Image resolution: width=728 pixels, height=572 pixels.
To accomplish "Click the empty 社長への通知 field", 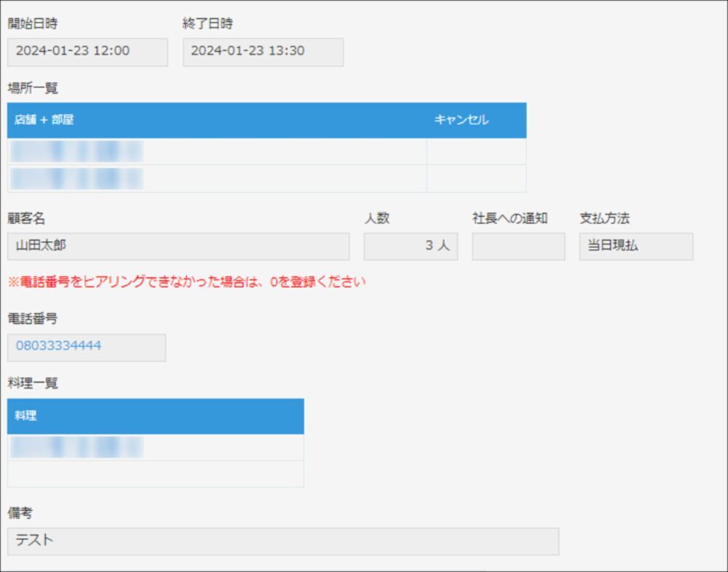I will tap(518, 247).
